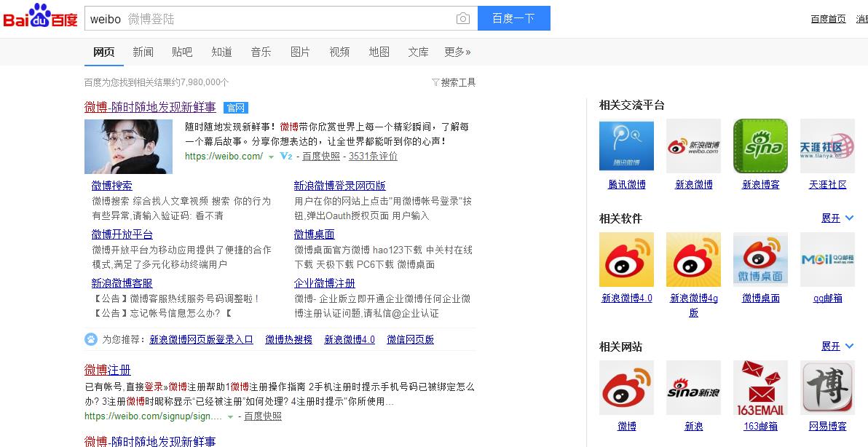Screen dimensions: 868x447
Task: Open recommended 新浪微博网页版登录入口 link
Action: [201, 340]
